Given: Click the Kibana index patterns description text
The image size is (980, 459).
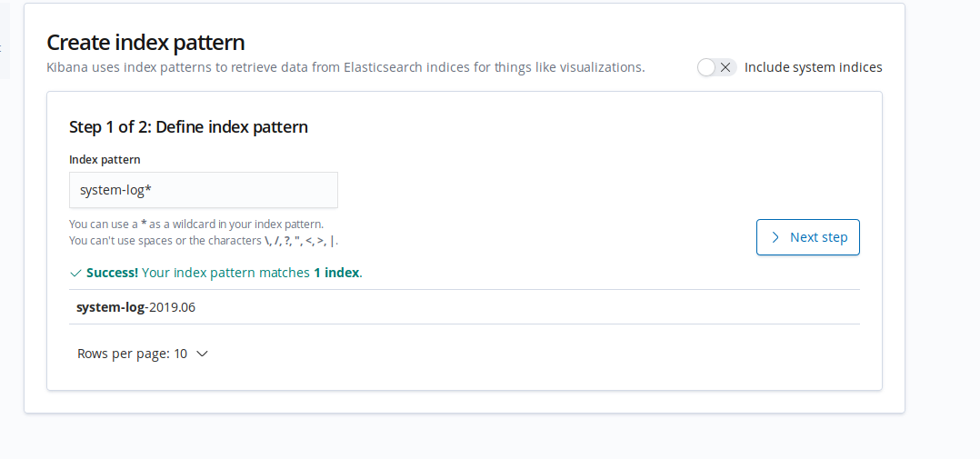Looking at the screenshot, I should [345, 67].
